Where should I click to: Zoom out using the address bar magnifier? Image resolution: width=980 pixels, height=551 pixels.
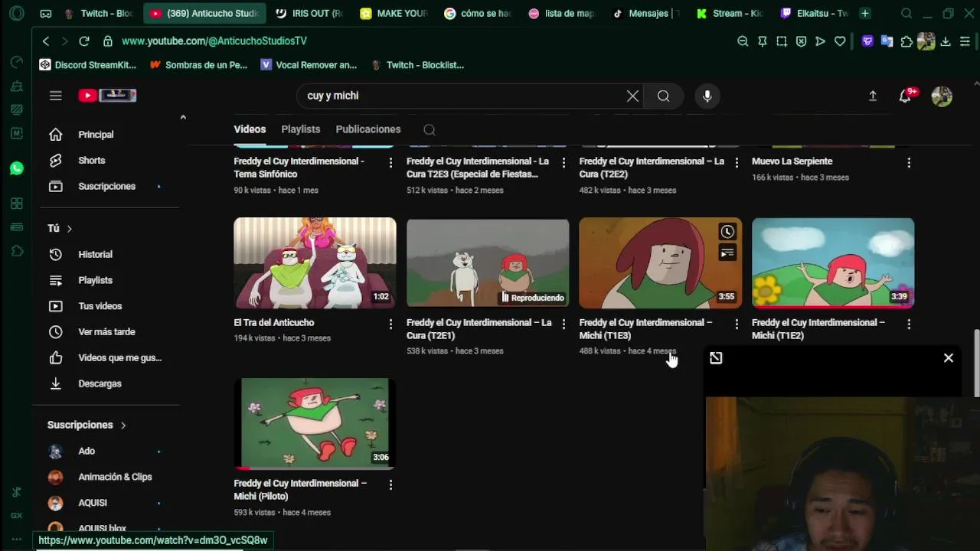pos(743,41)
